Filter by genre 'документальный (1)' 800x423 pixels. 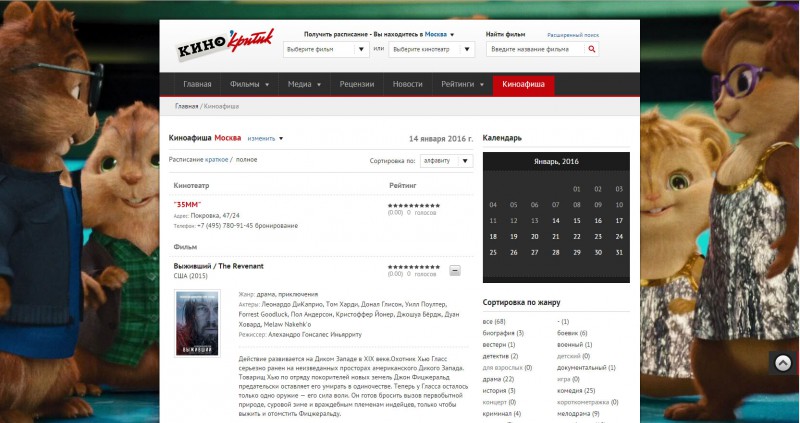[586, 368]
